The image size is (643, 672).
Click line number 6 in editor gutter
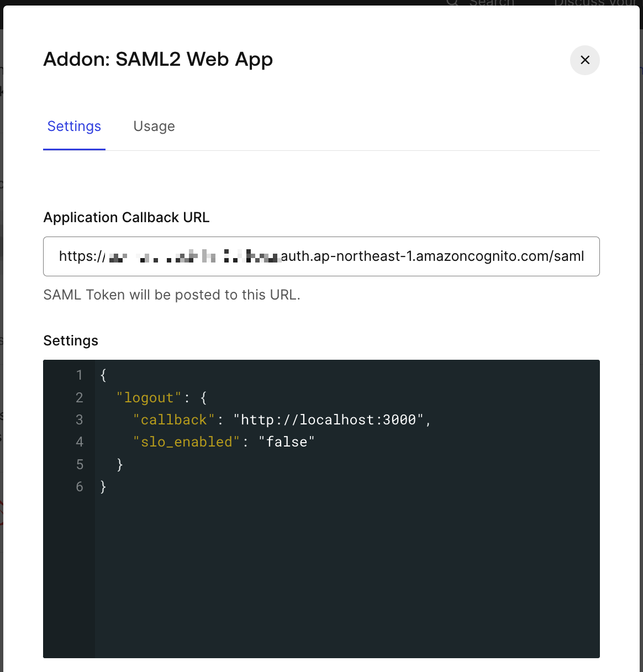click(x=80, y=487)
